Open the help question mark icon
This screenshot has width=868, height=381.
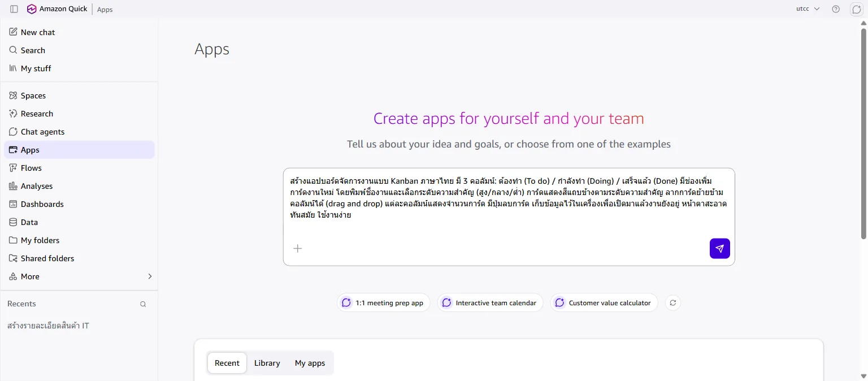[836, 9]
